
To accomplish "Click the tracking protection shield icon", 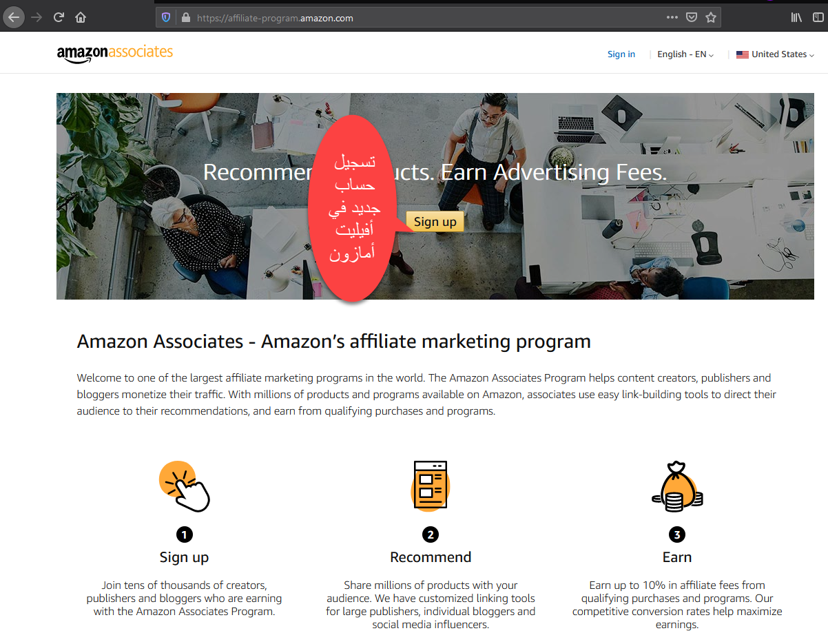I will tap(166, 18).
